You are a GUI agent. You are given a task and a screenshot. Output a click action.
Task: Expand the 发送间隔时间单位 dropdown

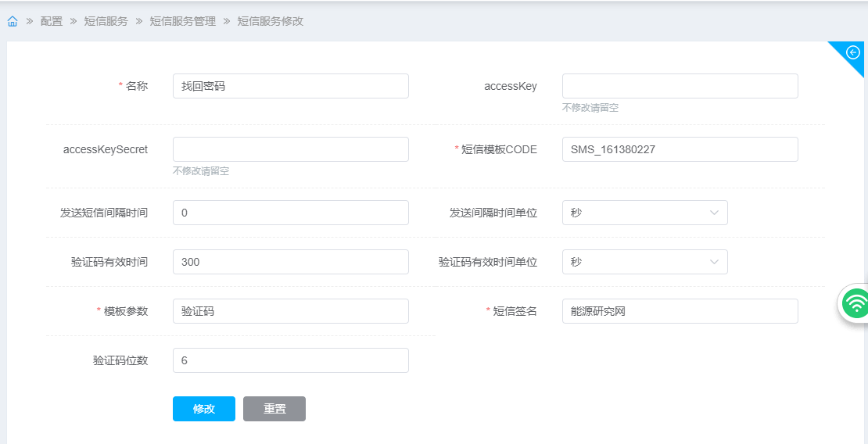tap(644, 213)
